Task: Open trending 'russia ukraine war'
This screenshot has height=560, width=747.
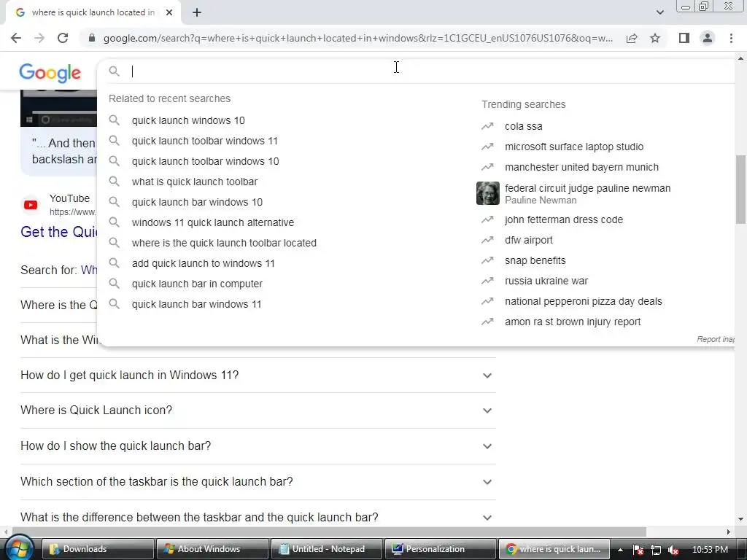Action: [546, 281]
